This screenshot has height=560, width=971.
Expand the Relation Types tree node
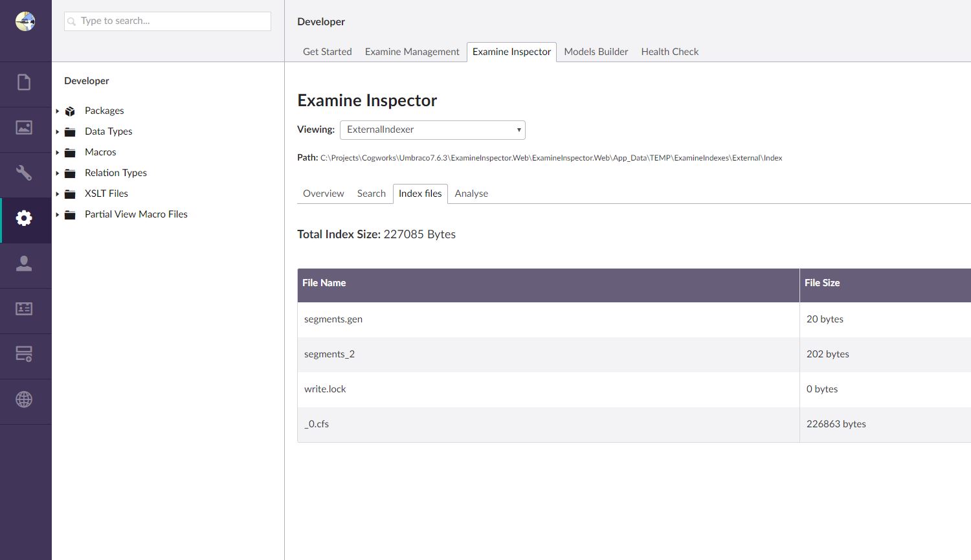point(58,174)
